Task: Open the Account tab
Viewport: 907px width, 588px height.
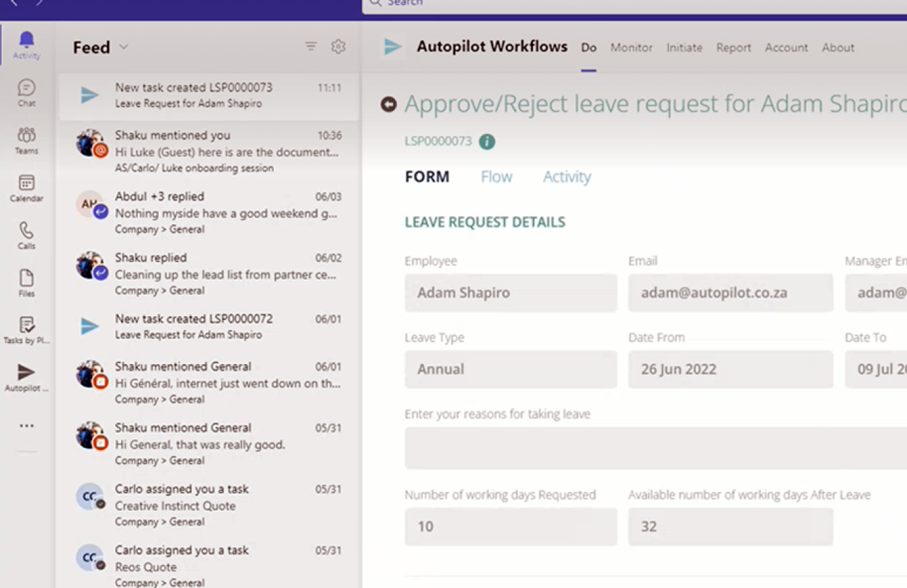Action: tap(786, 48)
